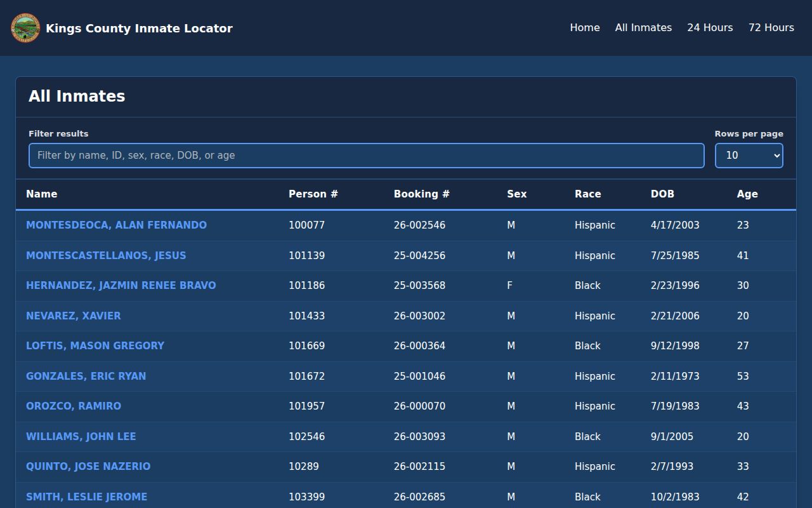View inmates booked in 24 Hours
The image size is (812, 508).
[710, 28]
